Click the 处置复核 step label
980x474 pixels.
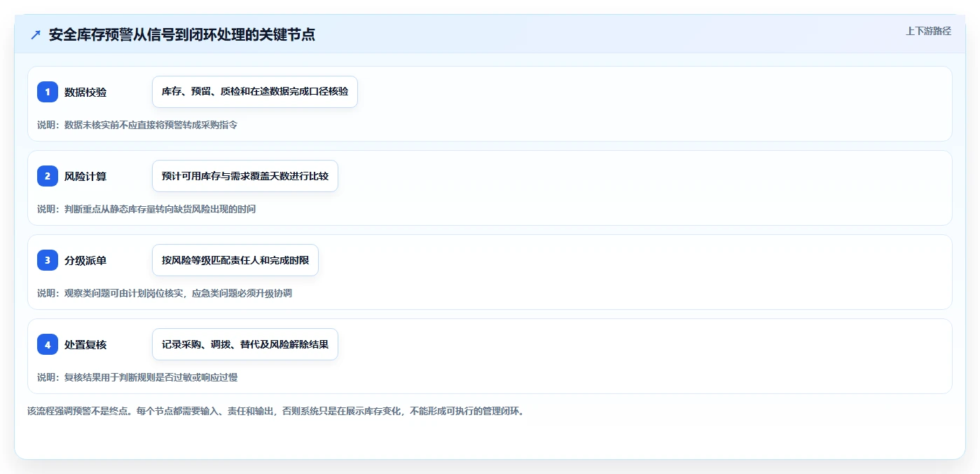tap(85, 344)
